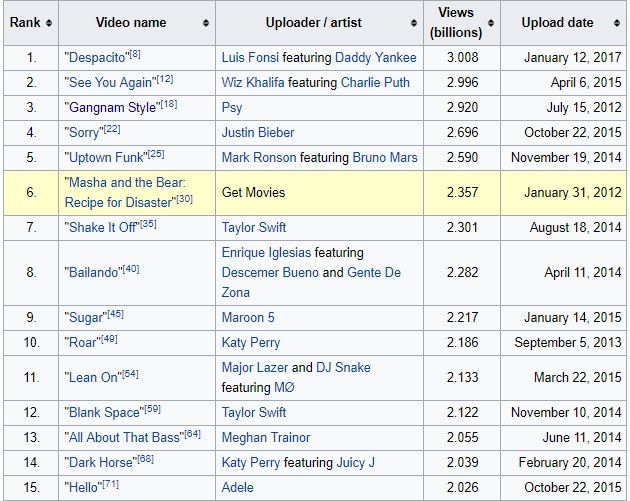Select the "July 15, 2012" date cell
Viewport: 630px width, 501px height.
[x=563, y=108]
